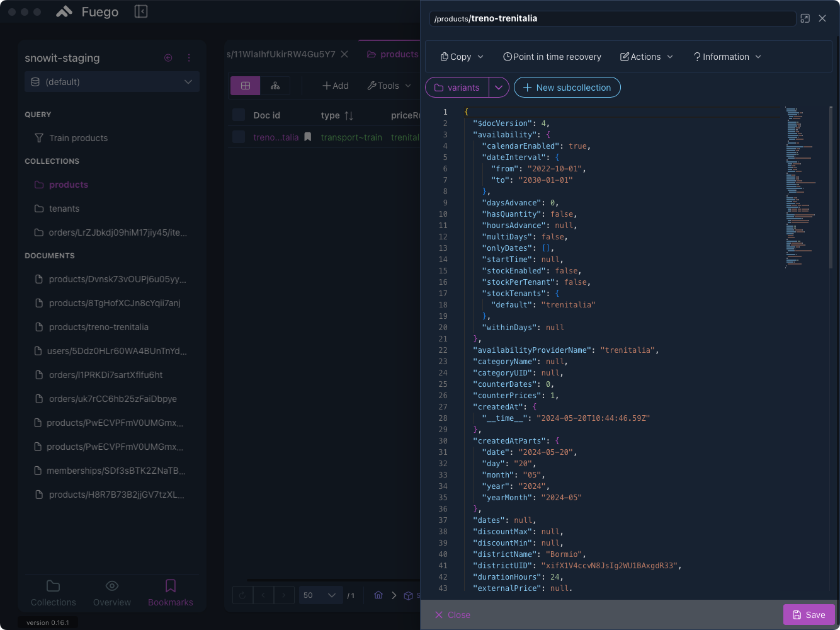Open the variants subcollection
The image size is (840, 630).
point(457,88)
